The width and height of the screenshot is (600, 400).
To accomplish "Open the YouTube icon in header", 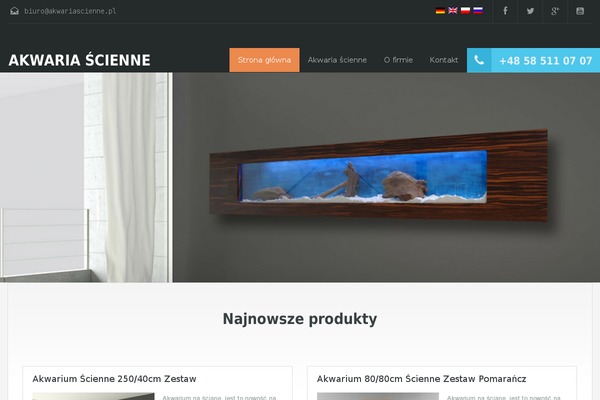I will [x=580, y=11].
